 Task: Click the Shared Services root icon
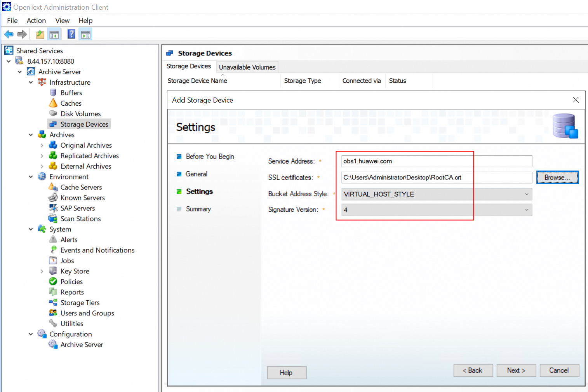9,51
